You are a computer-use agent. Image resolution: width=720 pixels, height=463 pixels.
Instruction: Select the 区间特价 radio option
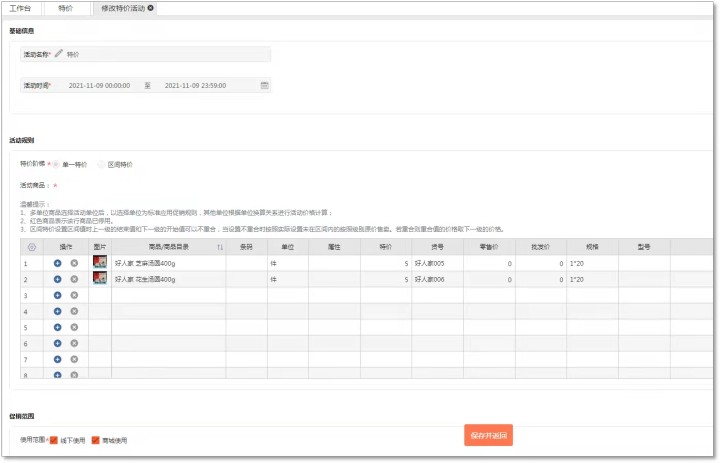[103, 164]
